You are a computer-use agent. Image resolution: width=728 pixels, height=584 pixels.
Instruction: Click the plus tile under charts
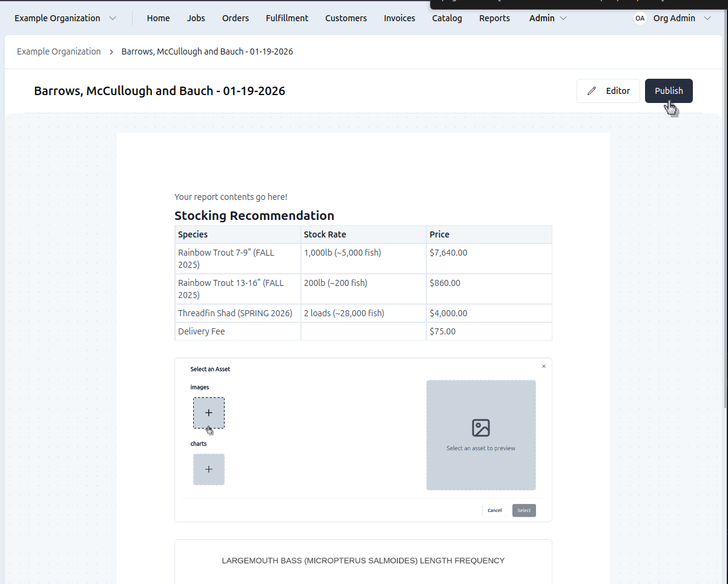pyautogui.click(x=209, y=470)
